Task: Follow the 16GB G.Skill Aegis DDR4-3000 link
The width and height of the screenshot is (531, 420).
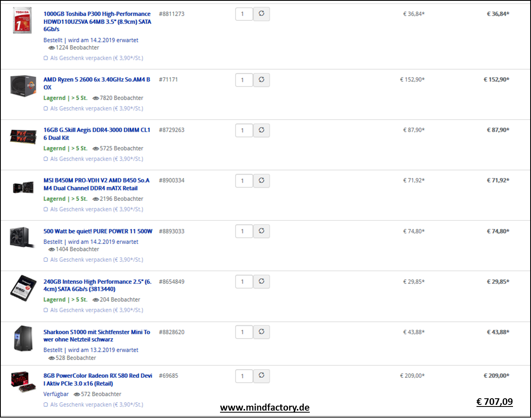Action: 97,134
